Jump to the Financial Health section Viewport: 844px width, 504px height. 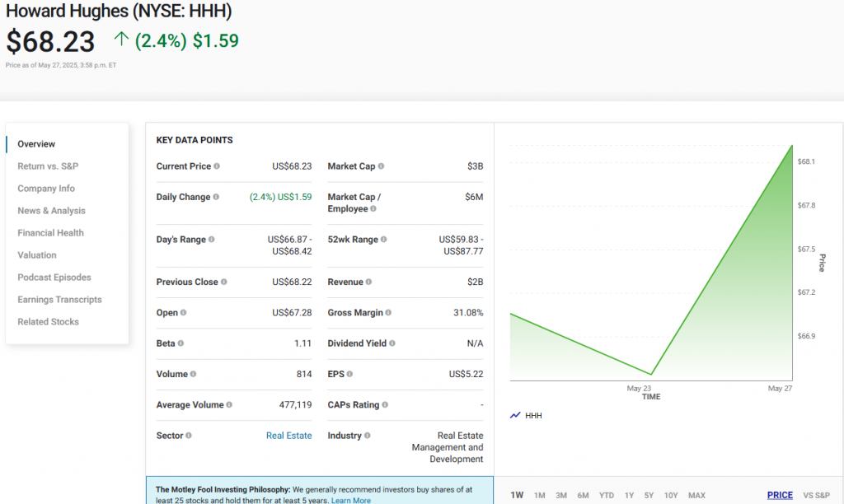click(50, 233)
